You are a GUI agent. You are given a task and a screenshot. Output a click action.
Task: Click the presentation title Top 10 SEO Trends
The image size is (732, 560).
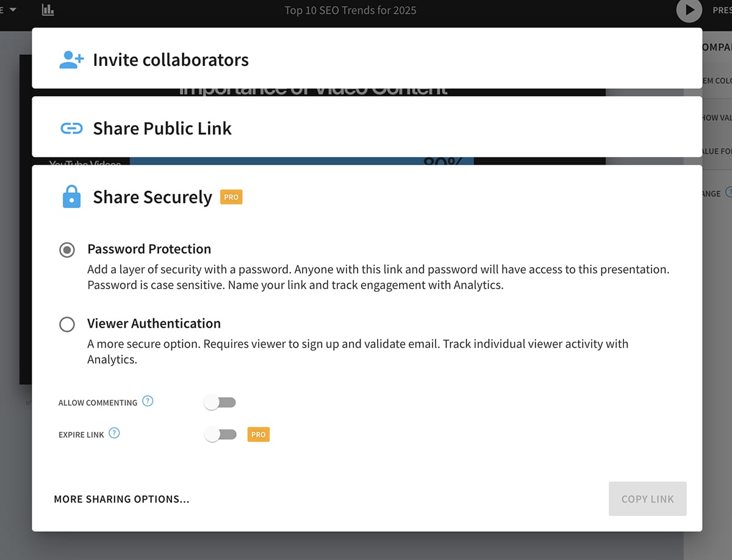pos(350,10)
